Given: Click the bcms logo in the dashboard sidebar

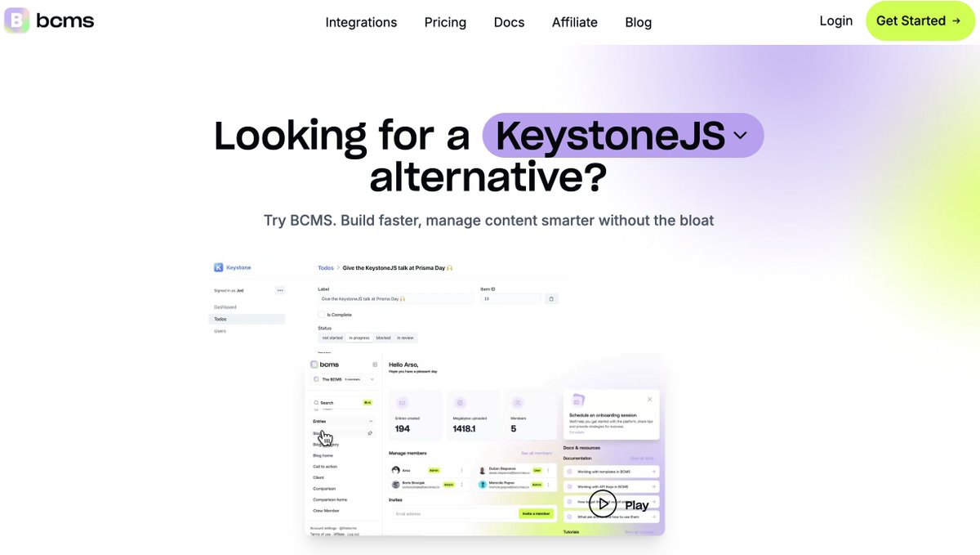Looking at the screenshot, I should [324, 365].
